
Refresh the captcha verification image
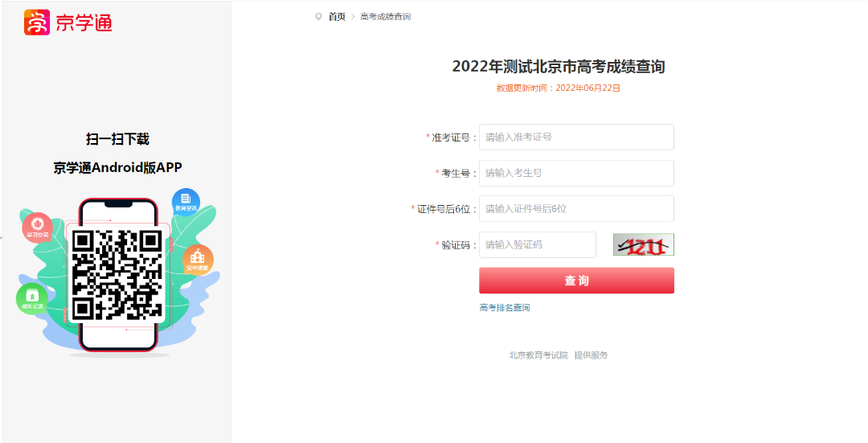point(643,245)
